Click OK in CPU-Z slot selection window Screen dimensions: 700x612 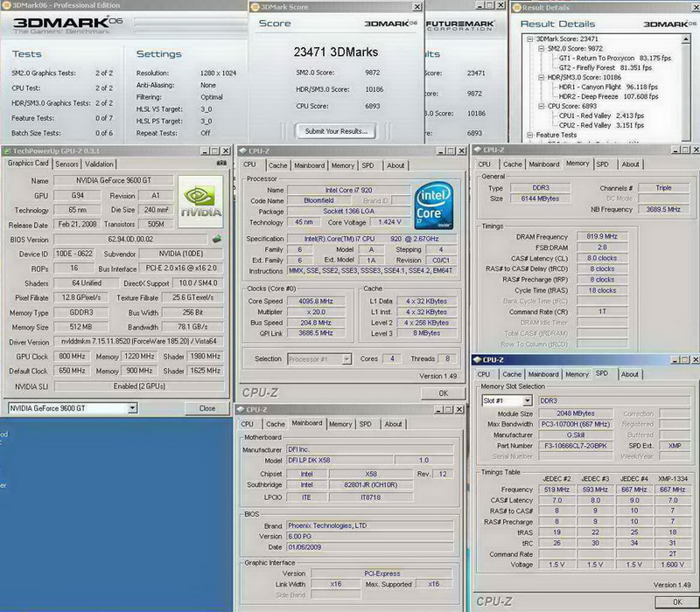677,602
